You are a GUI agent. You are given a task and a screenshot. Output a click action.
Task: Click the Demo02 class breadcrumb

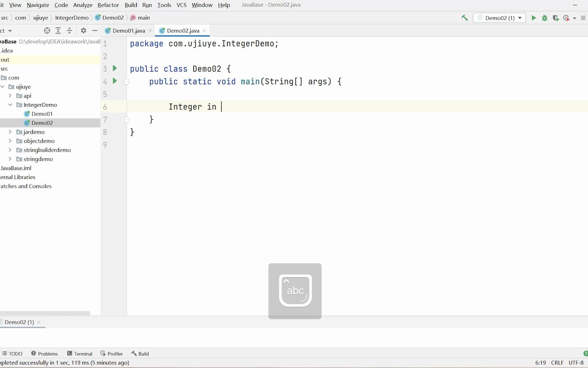click(x=110, y=18)
